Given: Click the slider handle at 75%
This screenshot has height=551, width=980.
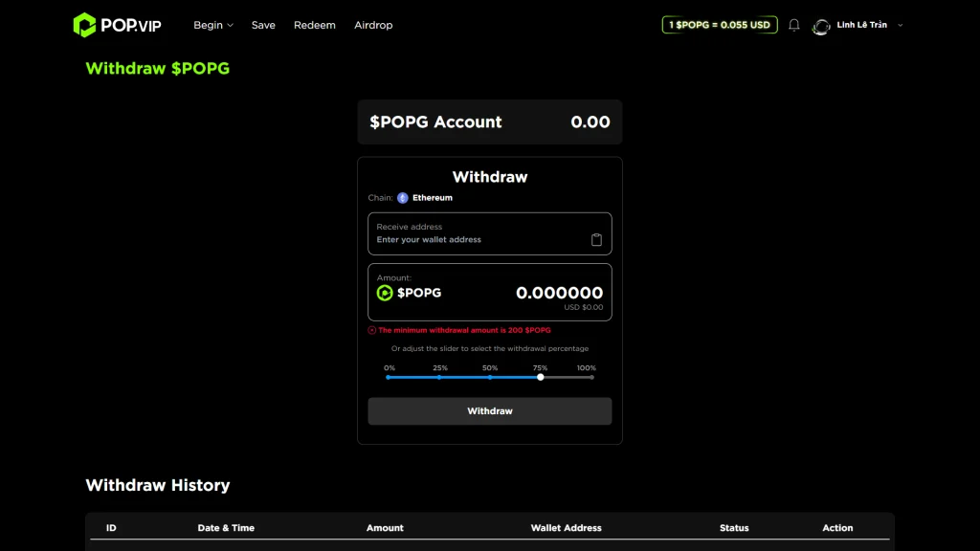Looking at the screenshot, I should point(541,377).
